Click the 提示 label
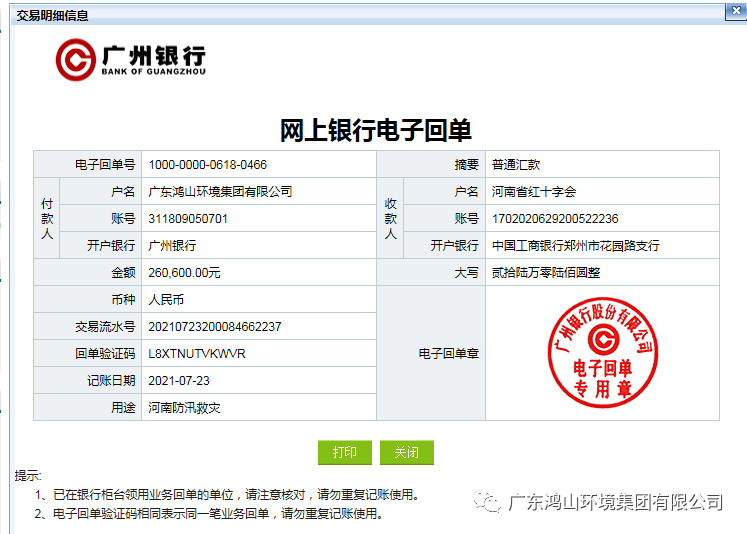Screen dimensions: 747x534 point(28,475)
